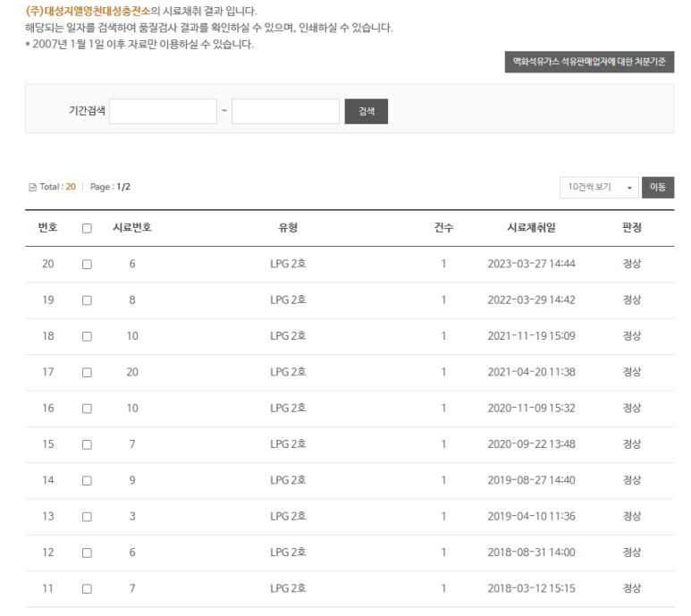
Task: Check the checkbox for row number 17
Action: tap(88, 373)
